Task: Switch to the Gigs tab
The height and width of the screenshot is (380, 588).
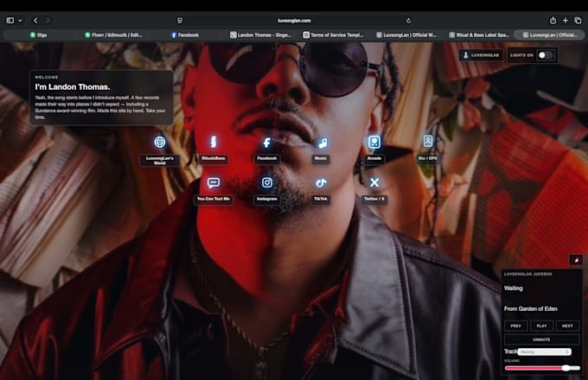Action: (39, 35)
